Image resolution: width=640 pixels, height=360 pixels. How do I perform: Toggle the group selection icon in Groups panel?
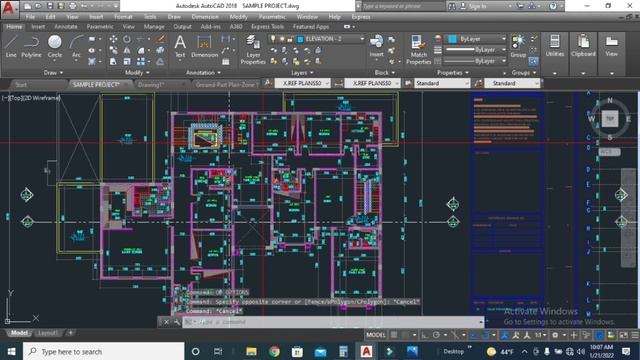(x=533, y=62)
